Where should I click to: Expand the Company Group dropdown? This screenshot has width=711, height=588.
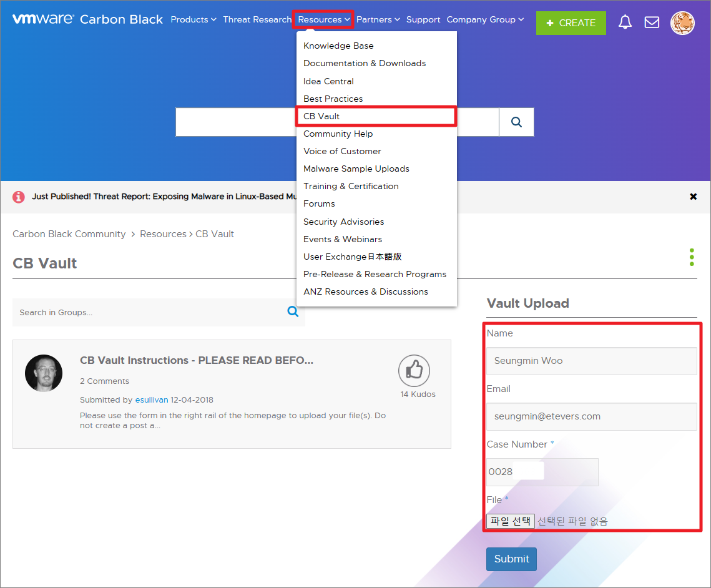pyautogui.click(x=485, y=19)
